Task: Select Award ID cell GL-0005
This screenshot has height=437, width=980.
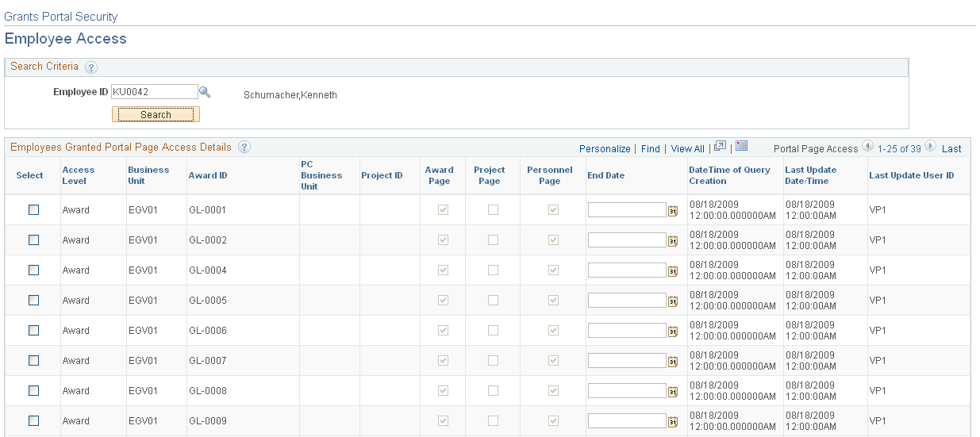Action: point(208,301)
